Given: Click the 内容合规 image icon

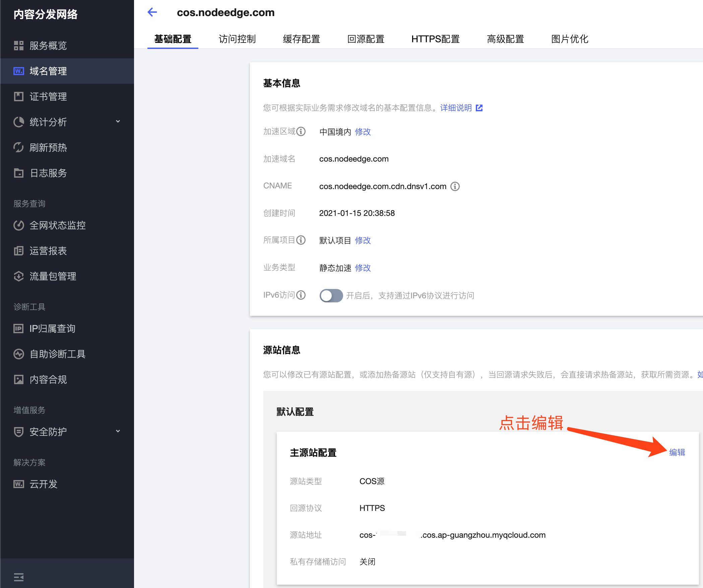Looking at the screenshot, I should tap(19, 379).
